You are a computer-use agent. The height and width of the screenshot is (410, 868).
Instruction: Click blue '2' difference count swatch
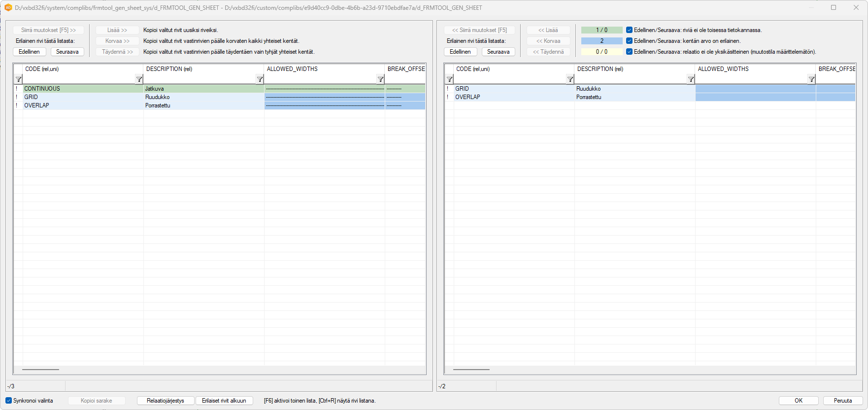pyautogui.click(x=601, y=41)
